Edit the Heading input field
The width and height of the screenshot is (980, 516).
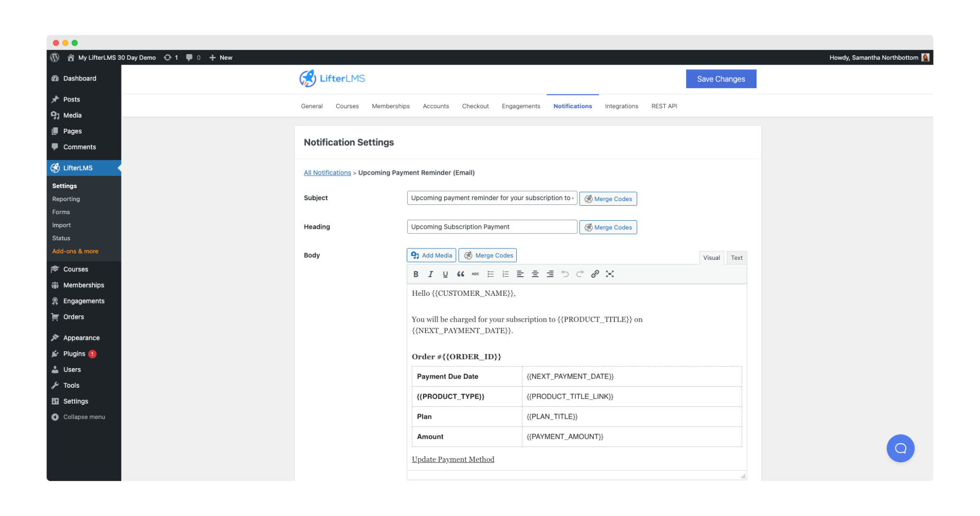point(491,226)
